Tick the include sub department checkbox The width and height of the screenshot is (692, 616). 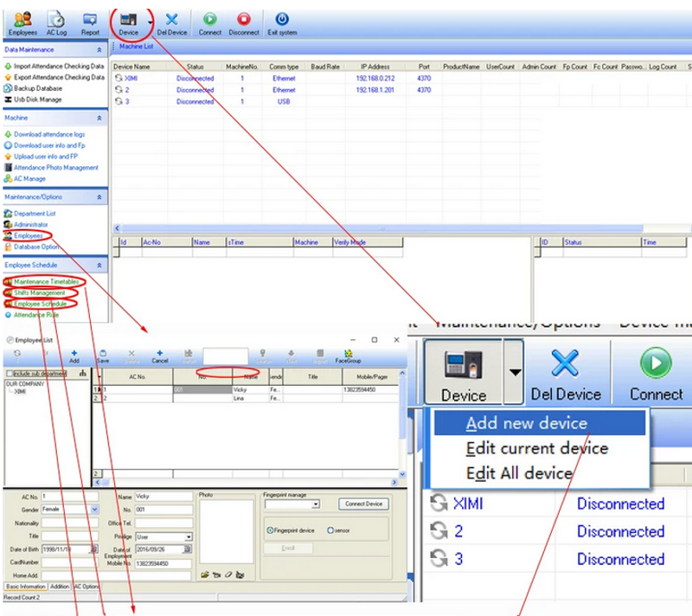[10, 374]
